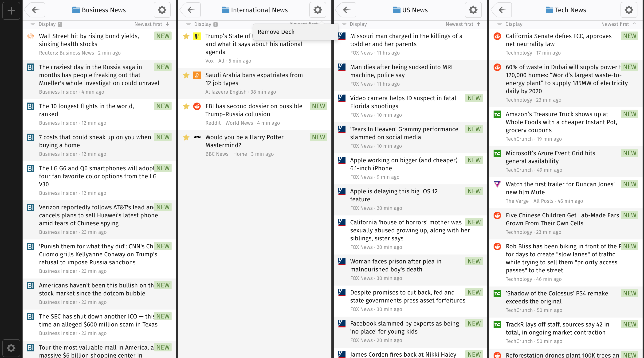Click FOX News icon on Missouri man article
644x358 pixels.
tap(342, 36)
